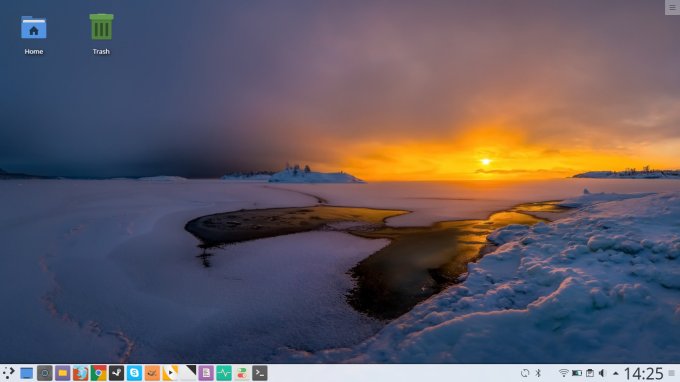
Task: Launch Skype from the panel
Action: pyautogui.click(x=134, y=373)
